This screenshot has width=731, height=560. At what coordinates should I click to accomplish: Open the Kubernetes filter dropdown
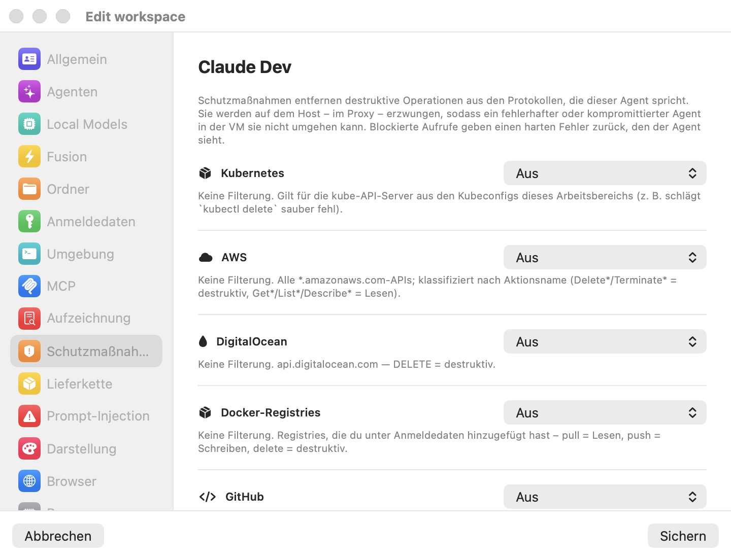click(x=605, y=173)
